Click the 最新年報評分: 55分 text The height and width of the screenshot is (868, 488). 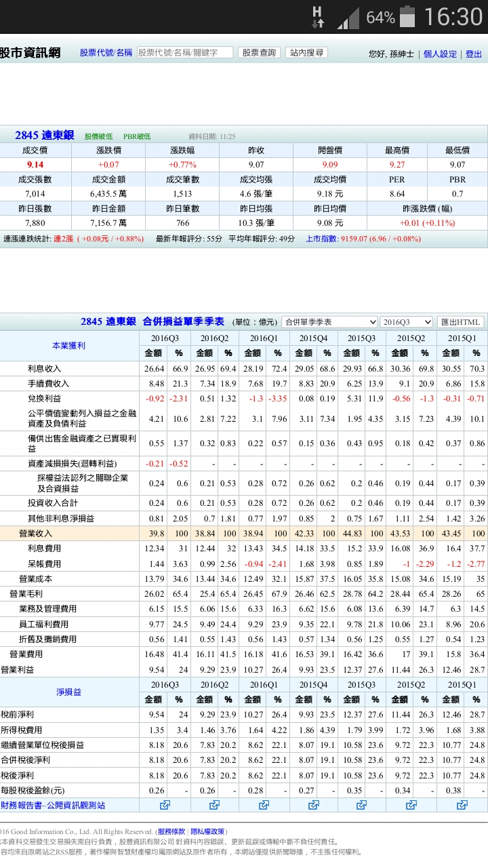(189, 239)
